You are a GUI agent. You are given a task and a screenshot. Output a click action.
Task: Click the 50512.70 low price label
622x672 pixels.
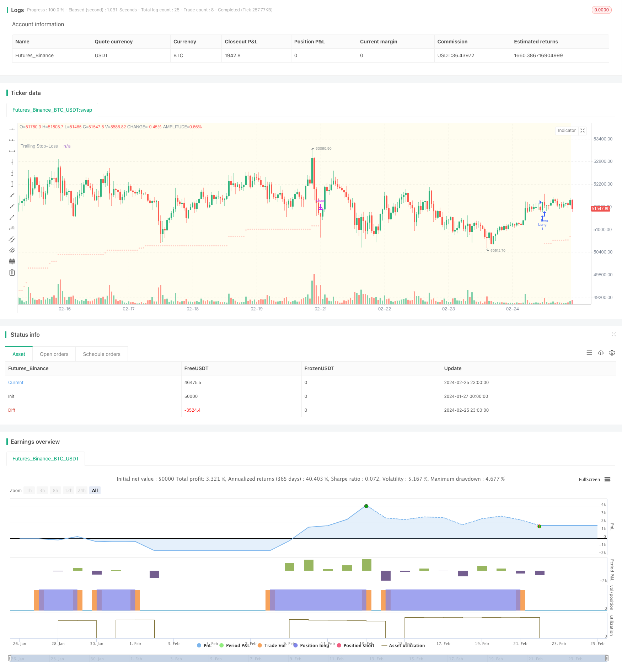pyautogui.click(x=498, y=251)
